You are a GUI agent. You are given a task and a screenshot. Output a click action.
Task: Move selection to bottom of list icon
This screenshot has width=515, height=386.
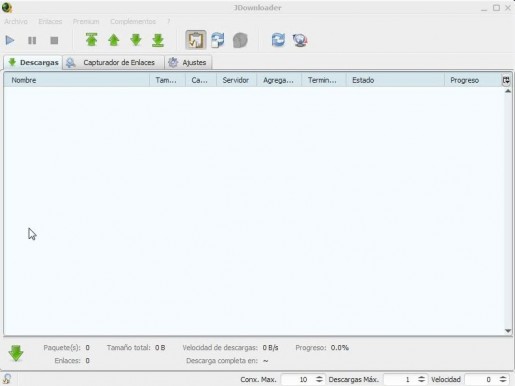click(x=158, y=40)
